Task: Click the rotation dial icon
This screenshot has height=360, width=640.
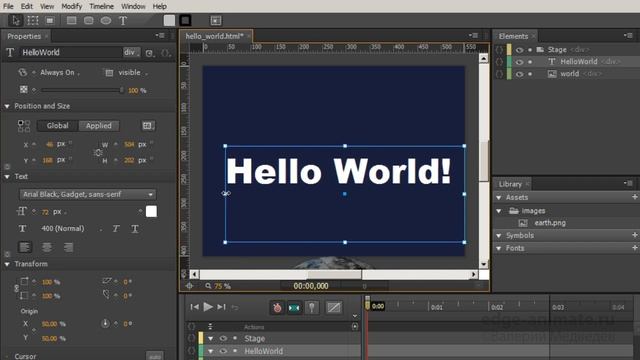Action: point(105,324)
